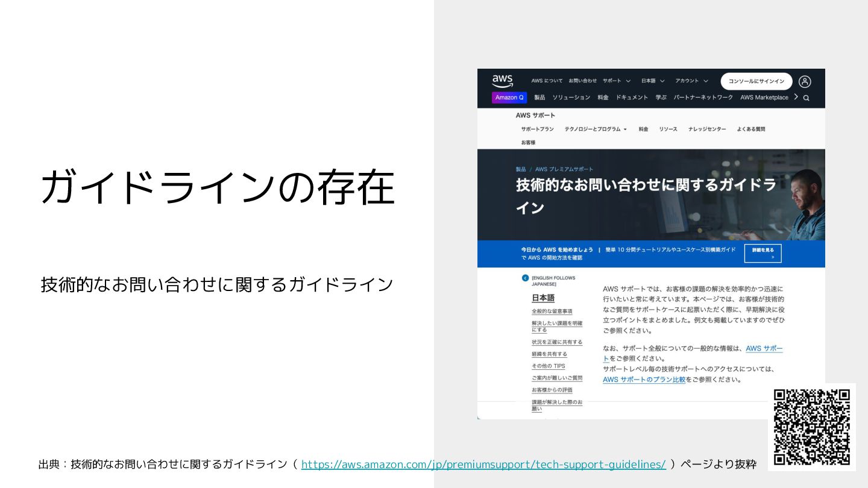Screen dimensions: 868x488
Task: Select the リソース tab
Action: (x=668, y=129)
